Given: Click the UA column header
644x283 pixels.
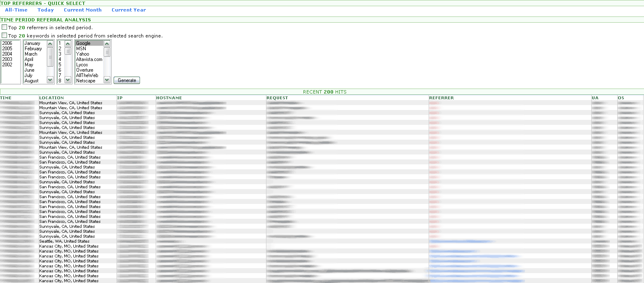Looking at the screenshot, I should [595, 98].
